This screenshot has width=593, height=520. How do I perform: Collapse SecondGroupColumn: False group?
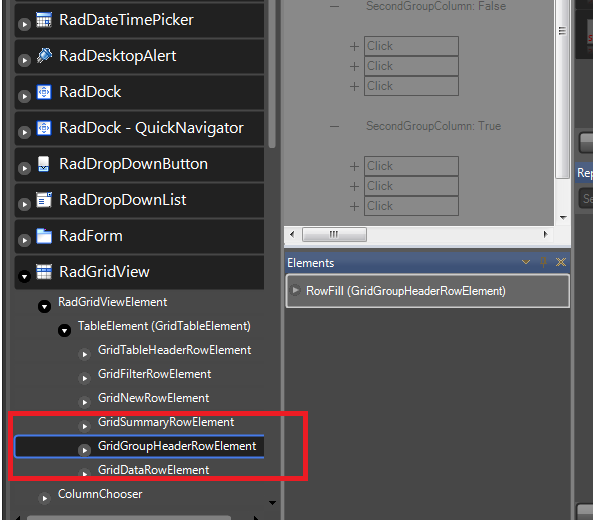(334, 6)
